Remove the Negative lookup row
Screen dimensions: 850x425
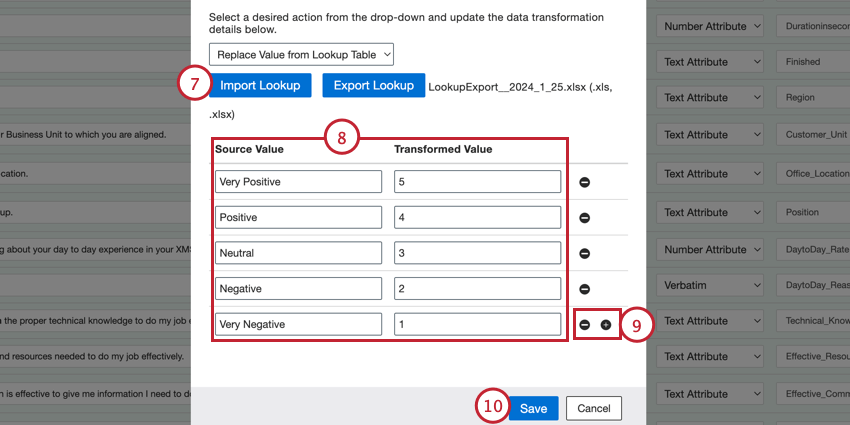[x=584, y=289]
